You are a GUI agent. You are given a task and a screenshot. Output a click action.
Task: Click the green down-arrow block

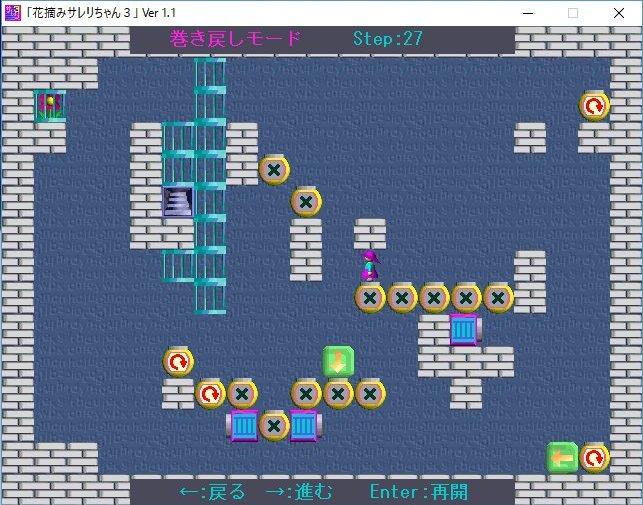click(x=338, y=361)
